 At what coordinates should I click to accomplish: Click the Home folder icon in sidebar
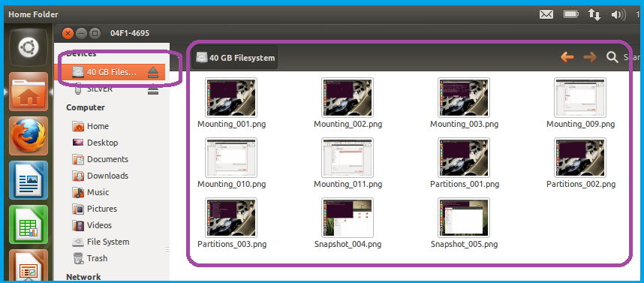(78, 126)
